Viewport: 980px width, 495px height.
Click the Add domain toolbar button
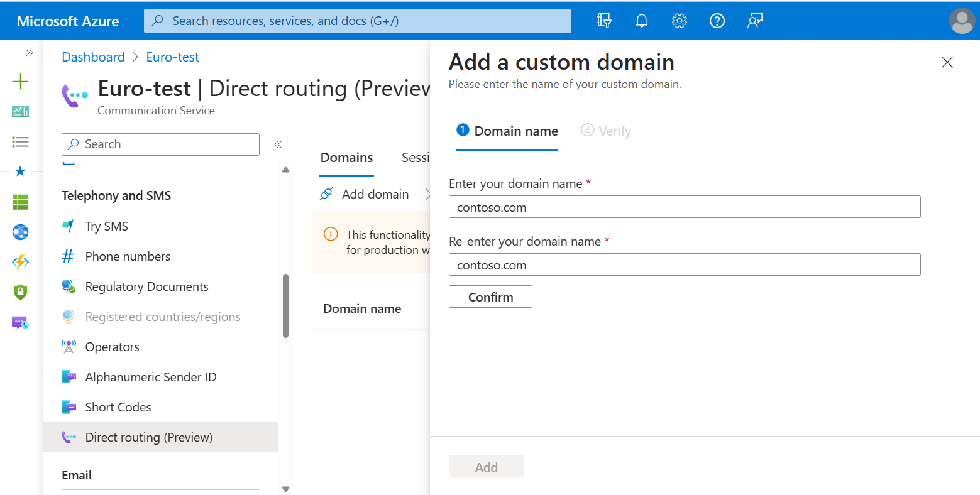pos(365,194)
